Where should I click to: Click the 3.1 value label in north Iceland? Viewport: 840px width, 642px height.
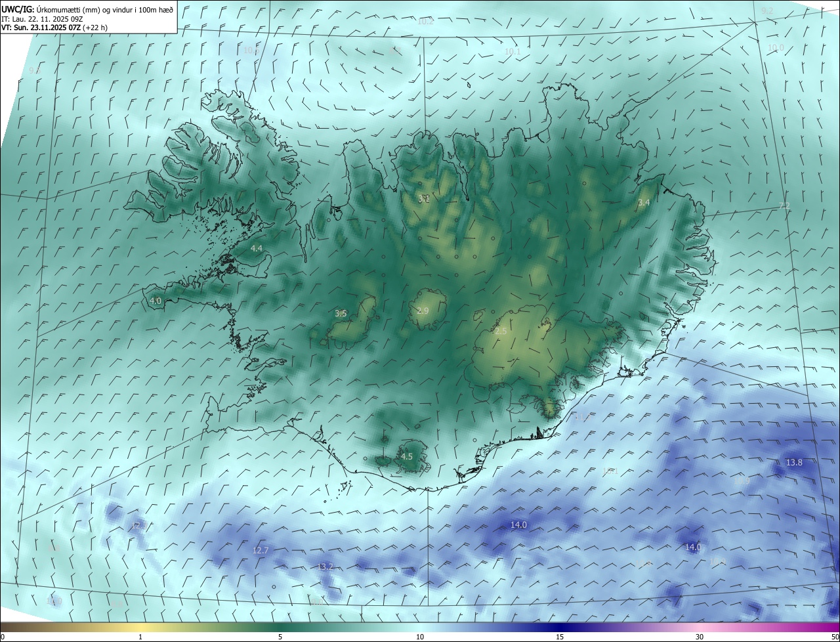click(424, 198)
